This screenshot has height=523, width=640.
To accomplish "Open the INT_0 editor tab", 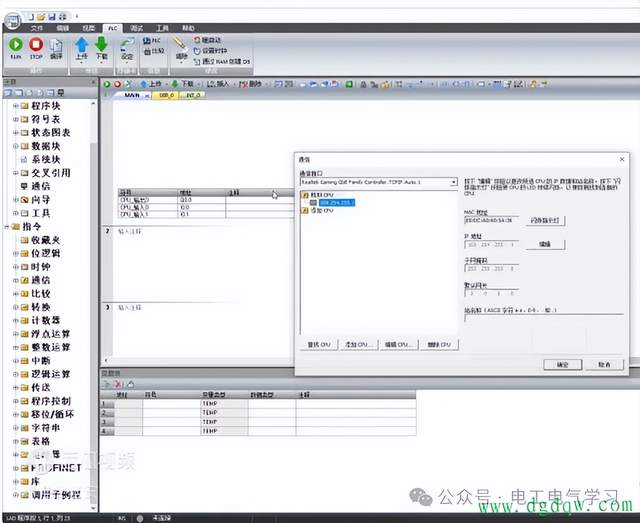I will coord(193,96).
